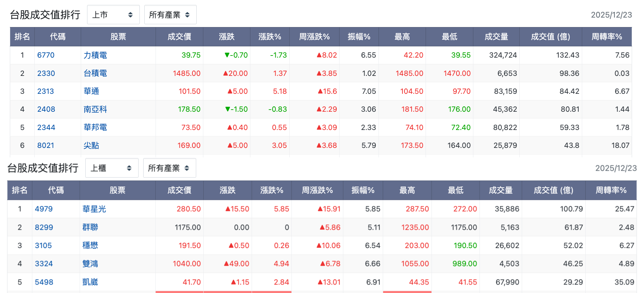Sort top table by 振幅% column header

(x=359, y=37)
